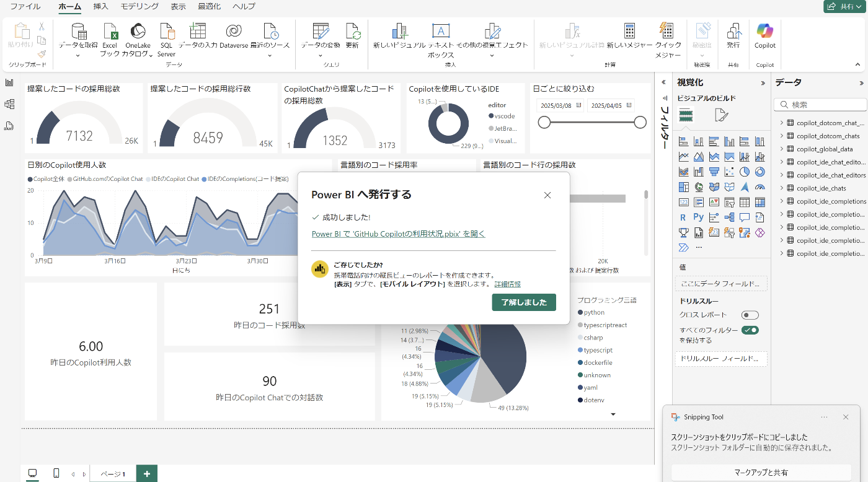Image resolution: width=868 pixels, height=482 pixels.
Task: Expand the copilot_dotcom_chats table
Action: click(x=782, y=136)
